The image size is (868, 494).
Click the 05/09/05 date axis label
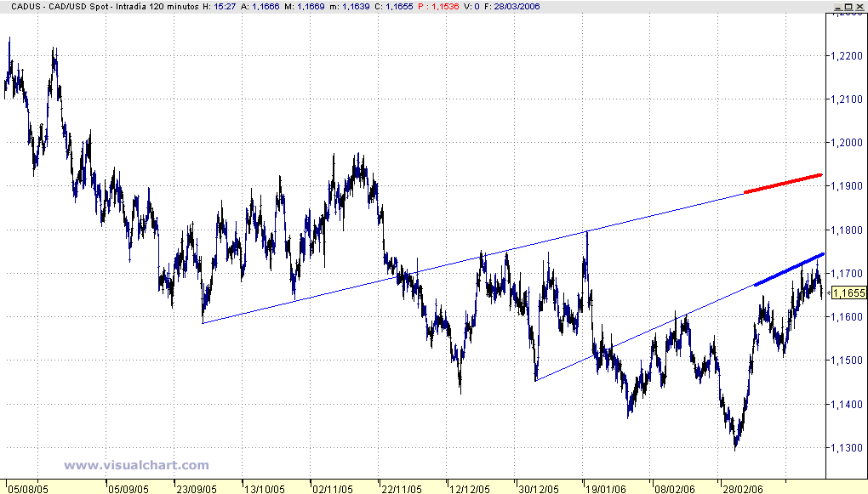click(x=128, y=489)
